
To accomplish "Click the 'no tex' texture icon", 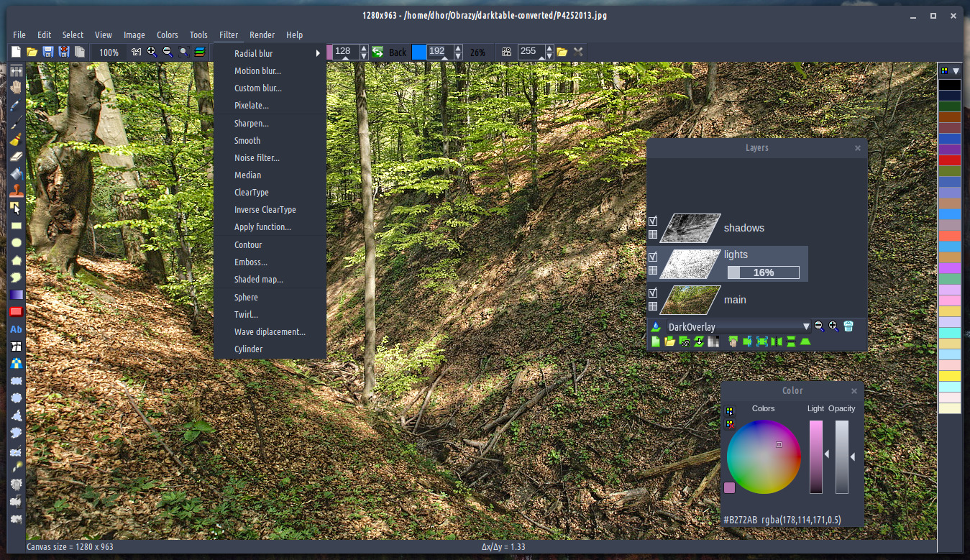I will (506, 52).
